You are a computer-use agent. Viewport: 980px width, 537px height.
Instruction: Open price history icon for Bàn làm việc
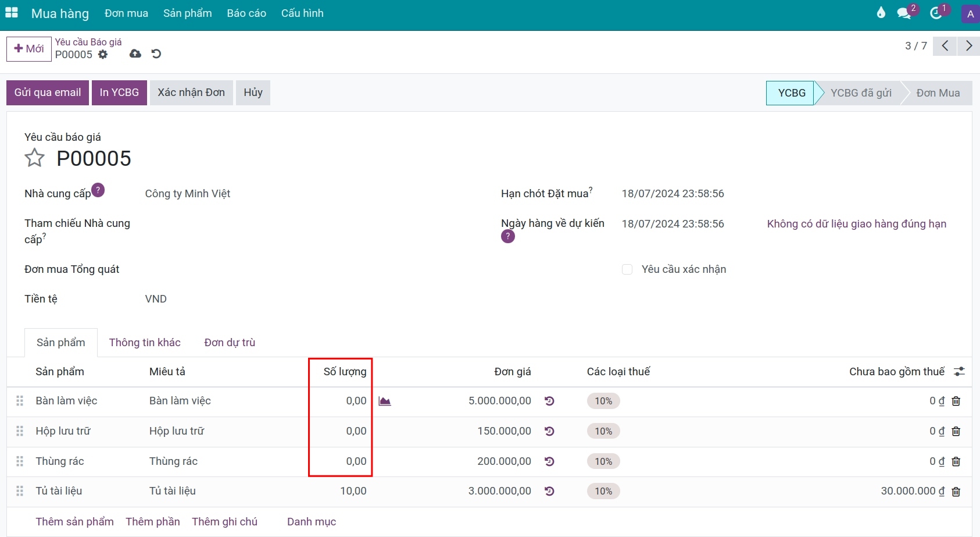tap(549, 401)
